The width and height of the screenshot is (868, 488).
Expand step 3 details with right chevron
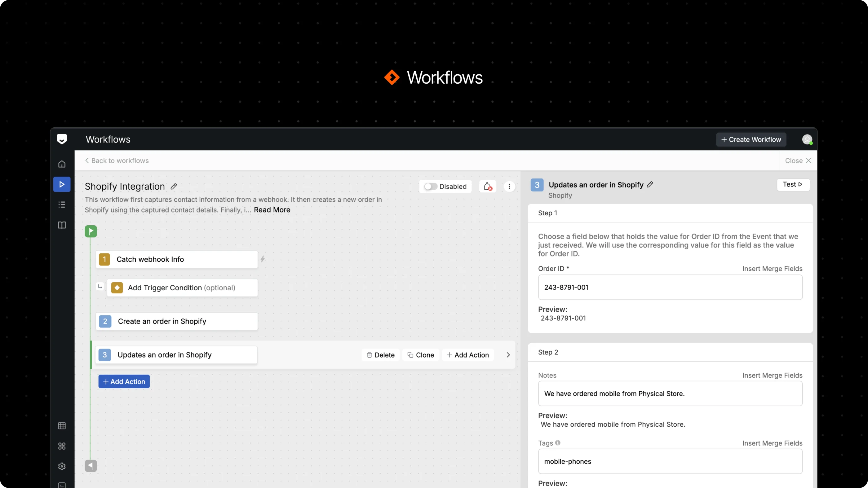coord(508,355)
